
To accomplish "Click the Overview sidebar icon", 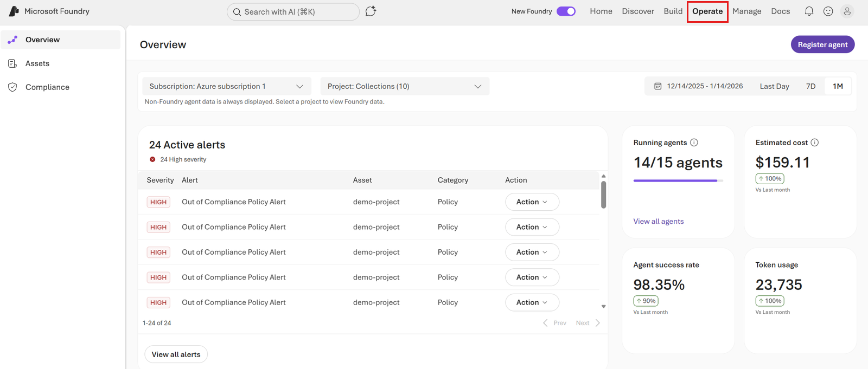I will point(12,40).
